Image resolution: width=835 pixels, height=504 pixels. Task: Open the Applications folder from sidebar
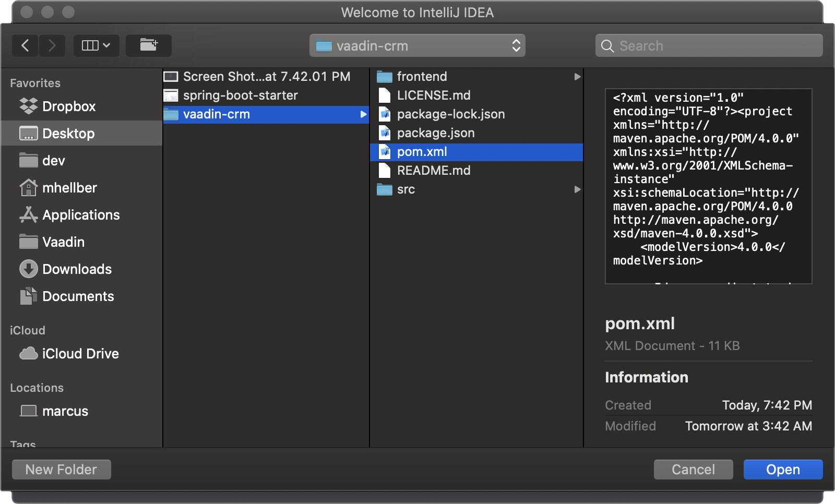[x=80, y=214]
